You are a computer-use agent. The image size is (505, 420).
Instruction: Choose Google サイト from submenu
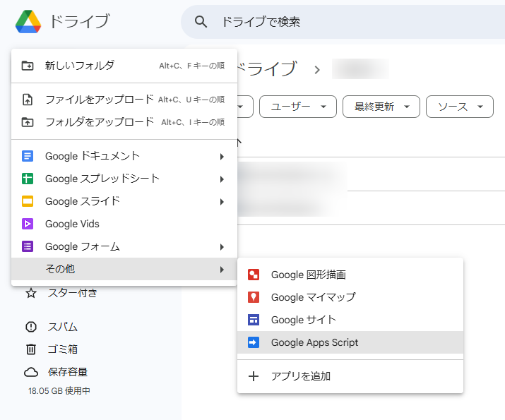[350, 320]
